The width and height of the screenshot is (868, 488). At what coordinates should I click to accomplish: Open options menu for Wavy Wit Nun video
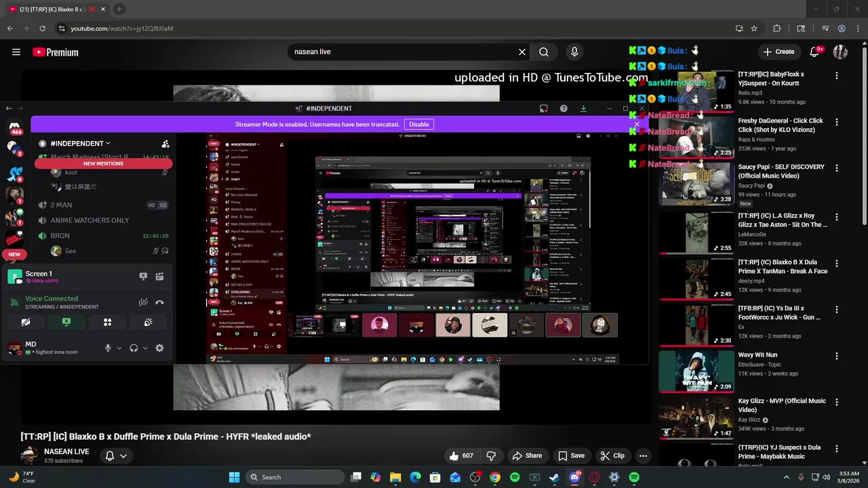(x=837, y=355)
